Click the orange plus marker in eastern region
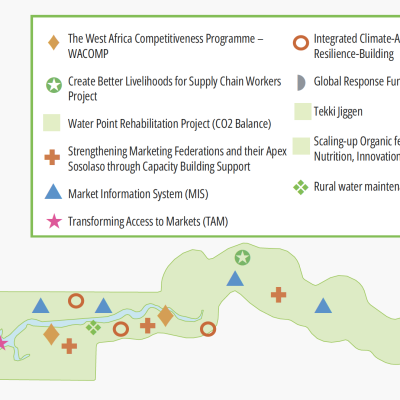 278,295
